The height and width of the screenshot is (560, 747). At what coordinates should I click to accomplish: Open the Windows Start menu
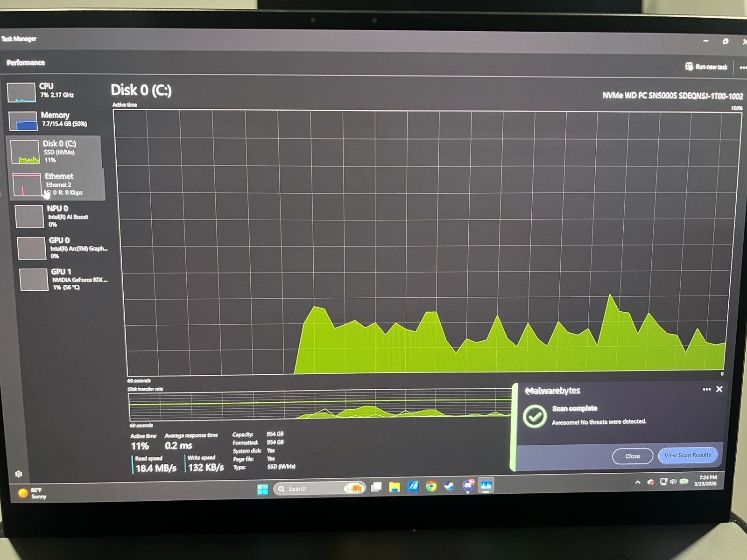pos(263,489)
